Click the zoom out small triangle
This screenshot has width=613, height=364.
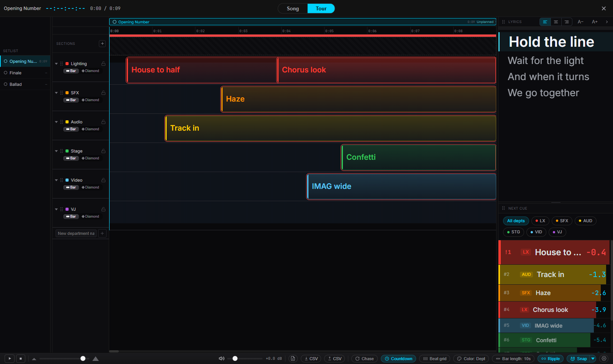[34, 359]
